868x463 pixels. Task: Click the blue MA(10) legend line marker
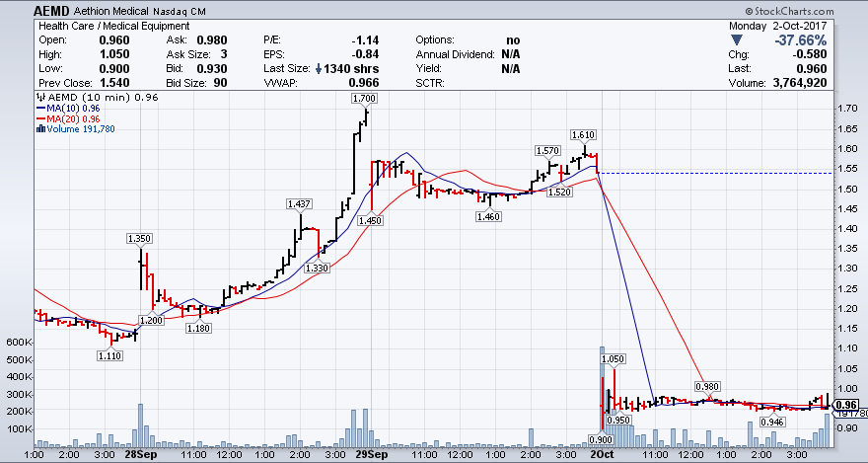click(39, 108)
